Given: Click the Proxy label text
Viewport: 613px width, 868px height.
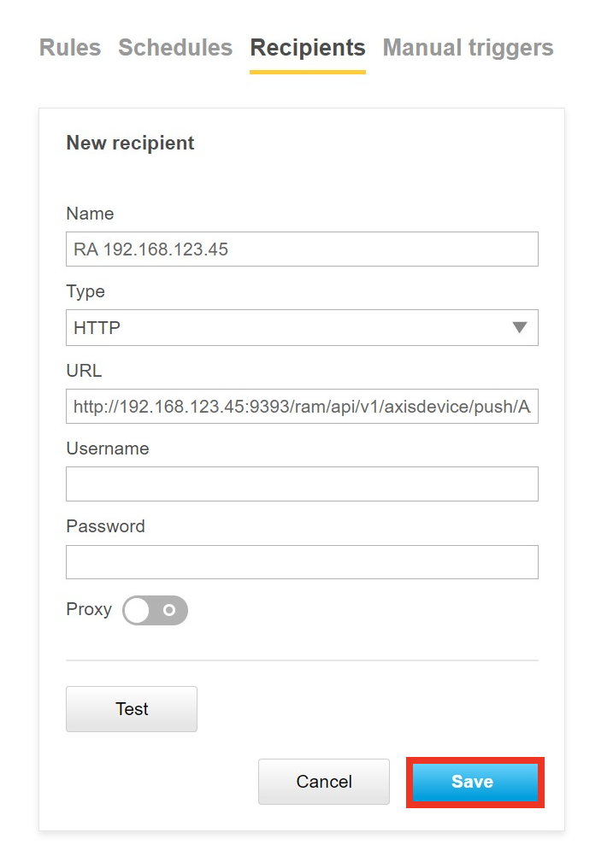Looking at the screenshot, I should click(89, 609).
